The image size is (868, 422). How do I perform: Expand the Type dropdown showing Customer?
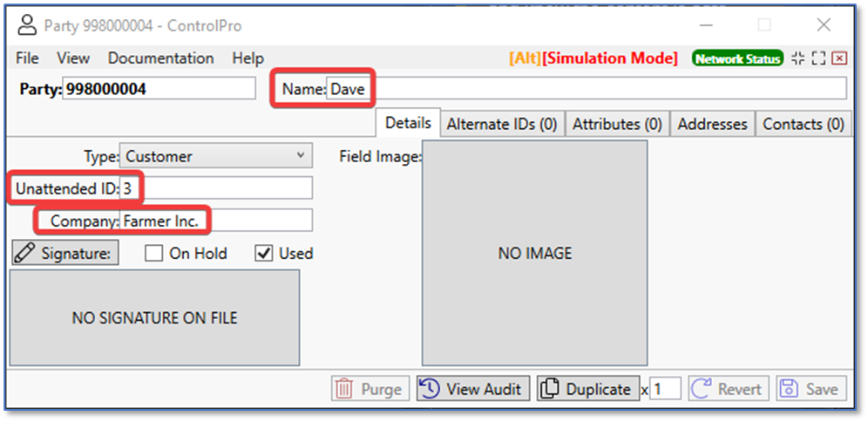click(215, 157)
